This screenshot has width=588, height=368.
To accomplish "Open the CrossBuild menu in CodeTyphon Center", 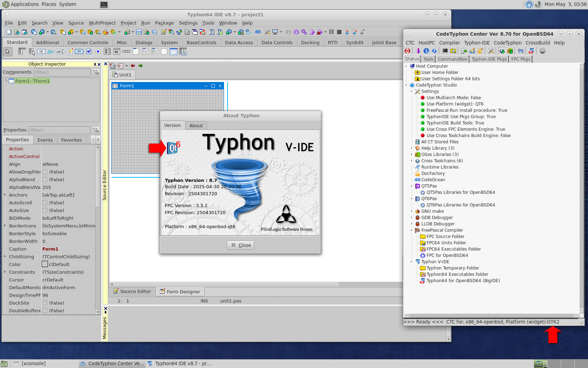I will (538, 43).
